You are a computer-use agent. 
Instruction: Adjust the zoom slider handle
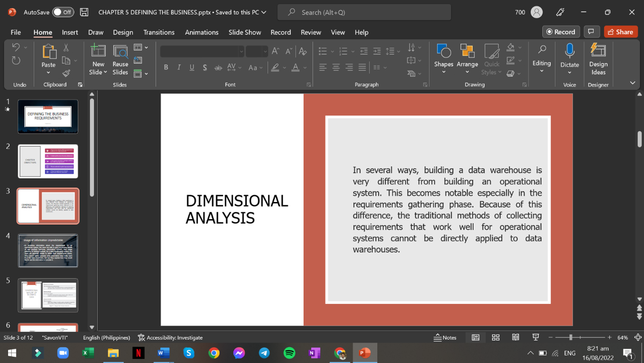click(571, 337)
